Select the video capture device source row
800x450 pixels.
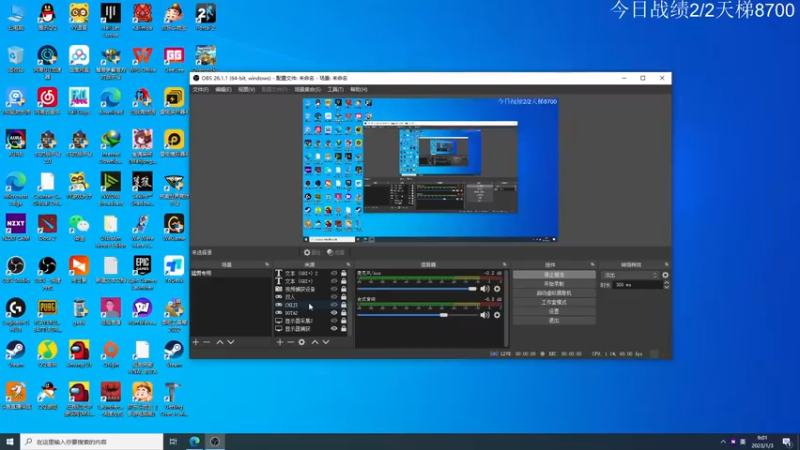coord(312,289)
